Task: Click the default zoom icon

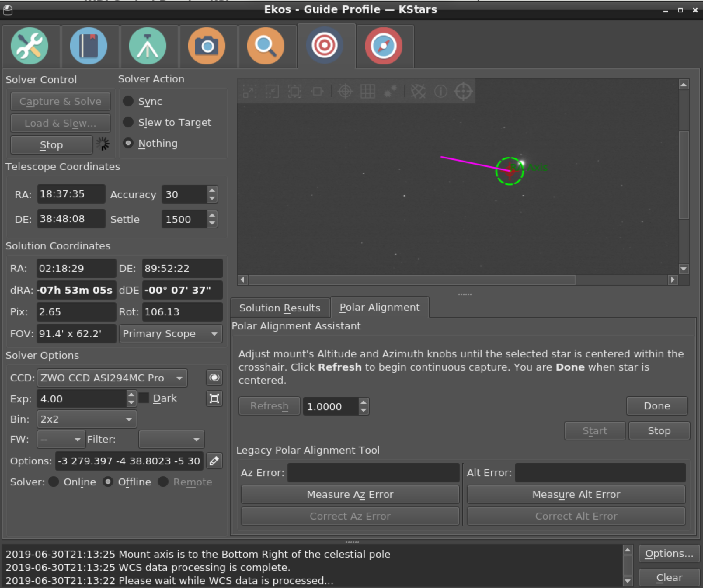Action: [317, 92]
